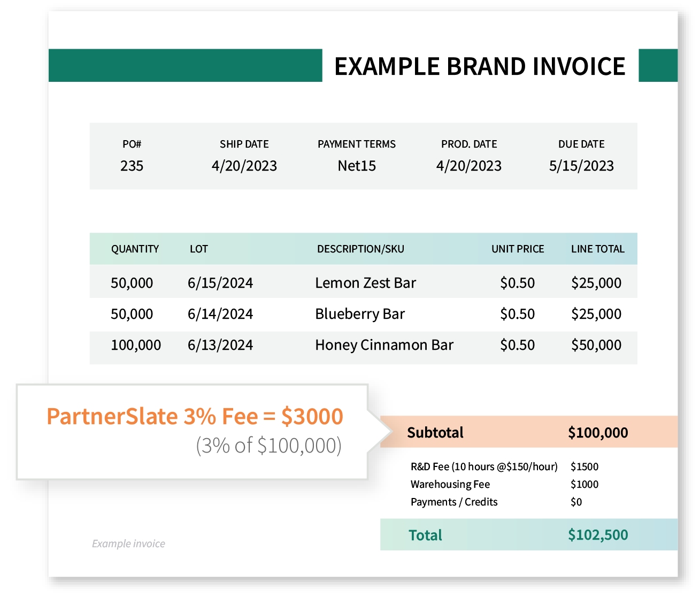This screenshot has height=598, width=700.
Task: Select the Lemon Zest Bar row
Action: tap(366, 282)
